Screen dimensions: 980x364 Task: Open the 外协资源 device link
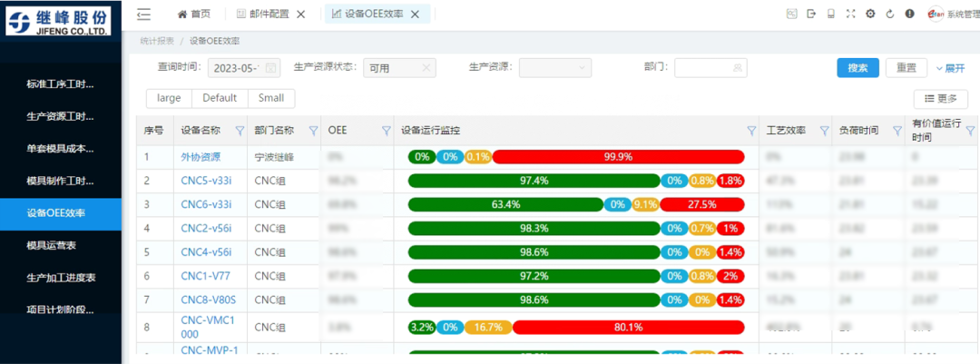click(201, 157)
